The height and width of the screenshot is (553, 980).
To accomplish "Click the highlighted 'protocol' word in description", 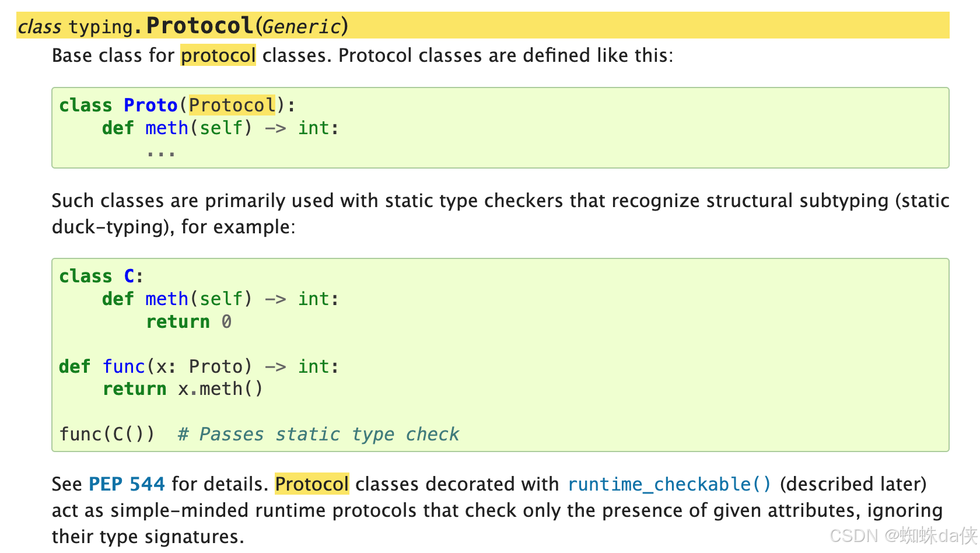I will coord(218,55).
